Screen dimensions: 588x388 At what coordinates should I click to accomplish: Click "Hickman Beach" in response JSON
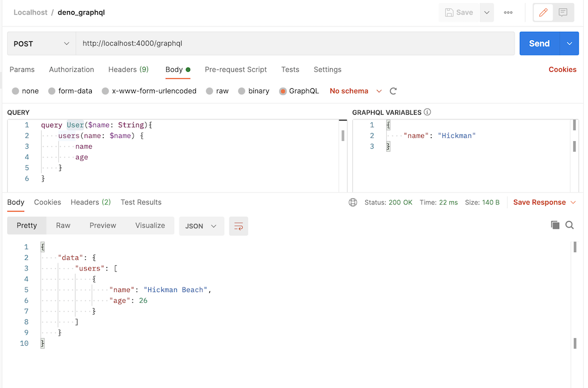(175, 290)
